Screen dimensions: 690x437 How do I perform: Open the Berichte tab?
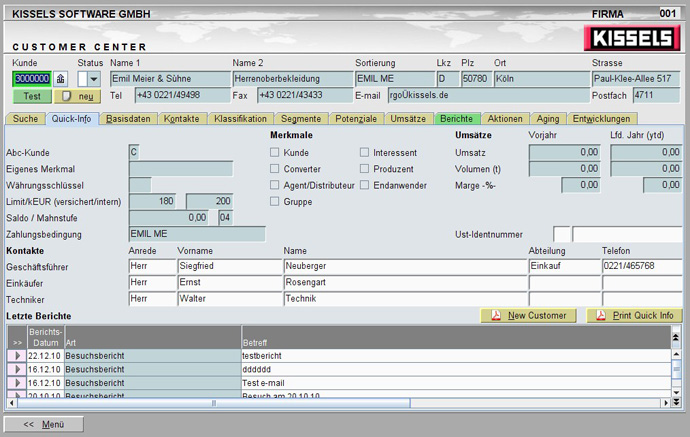456,119
